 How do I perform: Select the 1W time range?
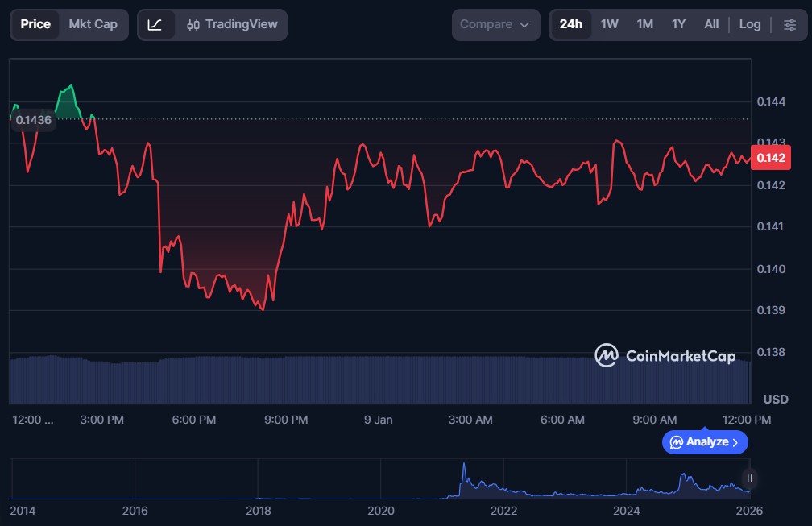coord(610,24)
